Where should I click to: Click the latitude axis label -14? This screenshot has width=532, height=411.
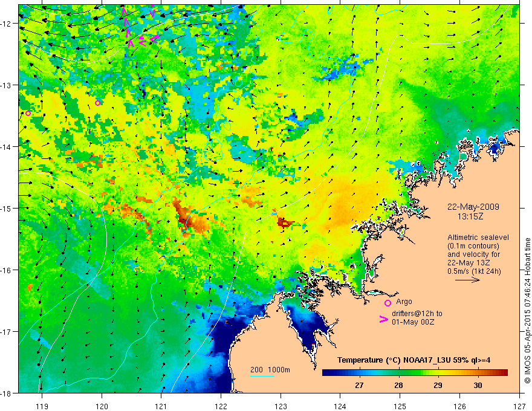7,147
